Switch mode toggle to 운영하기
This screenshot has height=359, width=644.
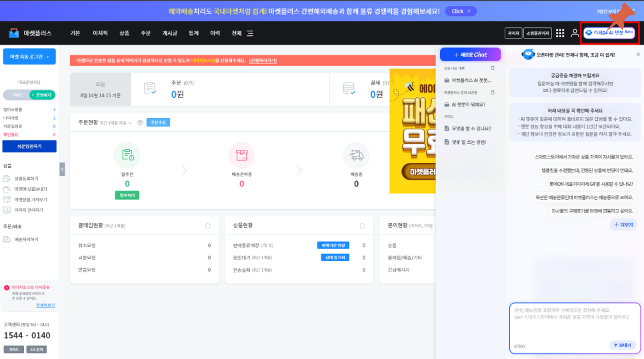click(x=42, y=95)
